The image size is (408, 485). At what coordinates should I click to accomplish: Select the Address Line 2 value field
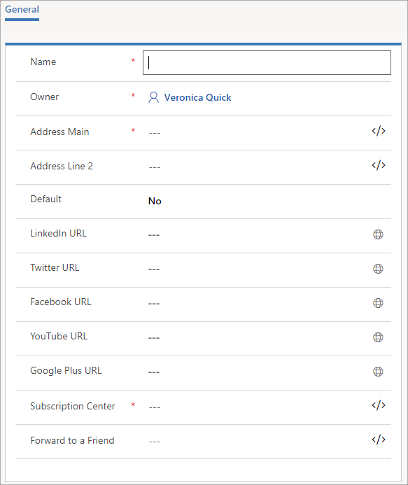point(257,167)
